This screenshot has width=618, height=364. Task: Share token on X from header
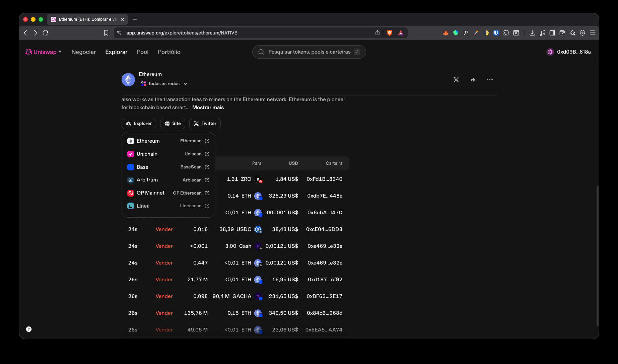coord(456,80)
